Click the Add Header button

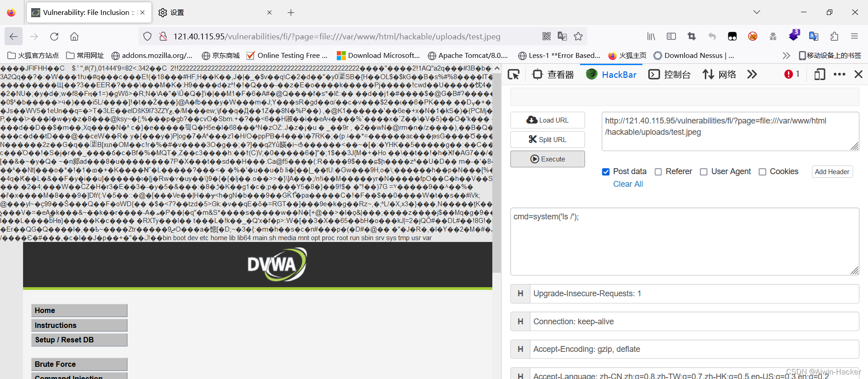832,172
